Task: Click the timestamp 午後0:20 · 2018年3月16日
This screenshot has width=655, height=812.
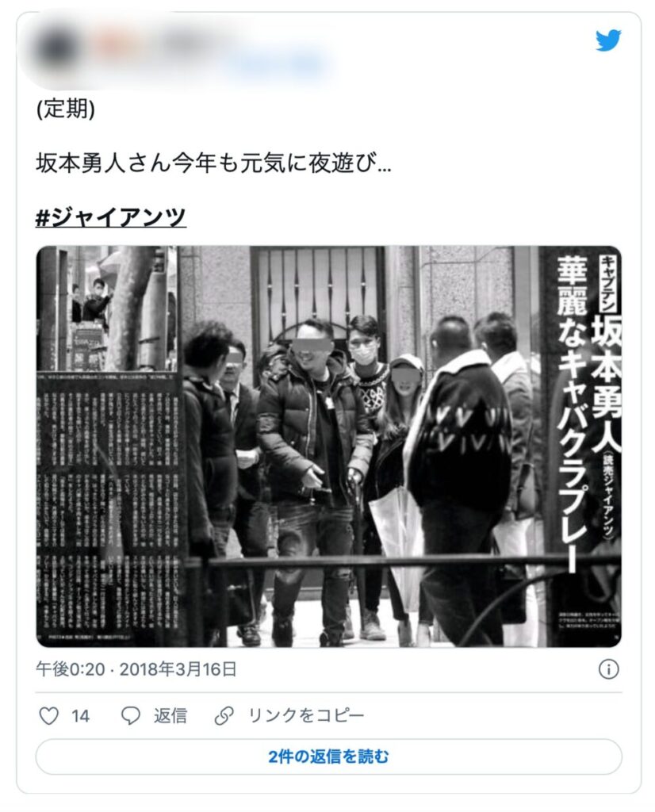Action: (x=136, y=669)
